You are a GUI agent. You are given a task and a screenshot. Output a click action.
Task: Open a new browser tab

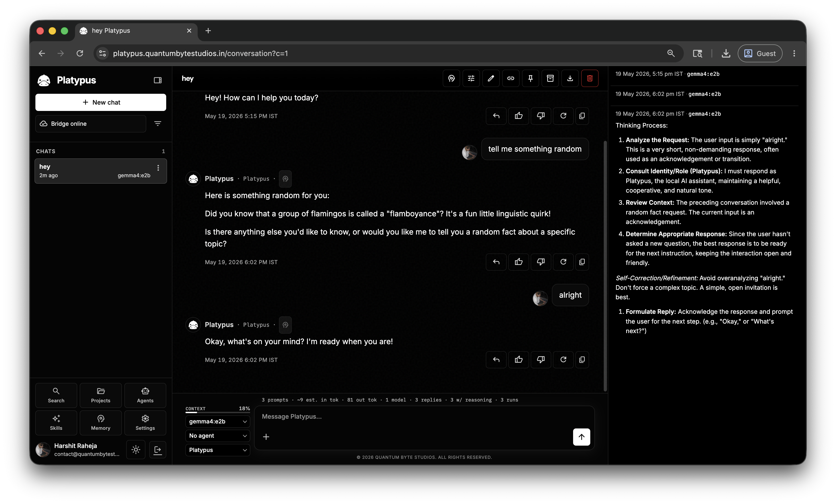pyautogui.click(x=208, y=31)
